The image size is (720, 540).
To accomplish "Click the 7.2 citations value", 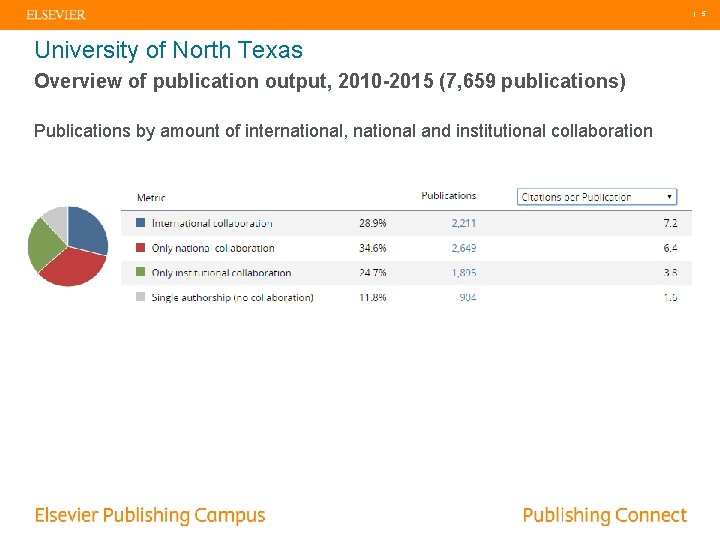I will pyautogui.click(x=670, y=223).
